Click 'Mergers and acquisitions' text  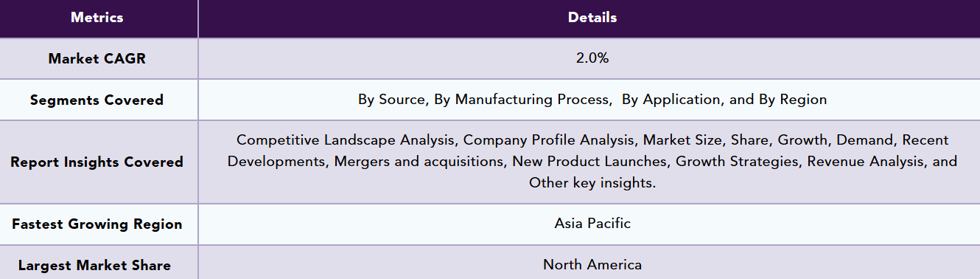point(417,161)
